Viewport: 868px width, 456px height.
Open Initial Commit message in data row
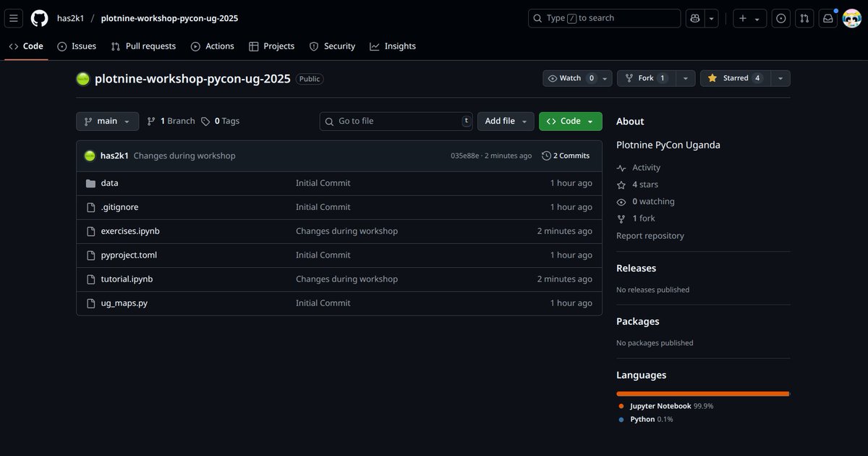click(323, 183)
